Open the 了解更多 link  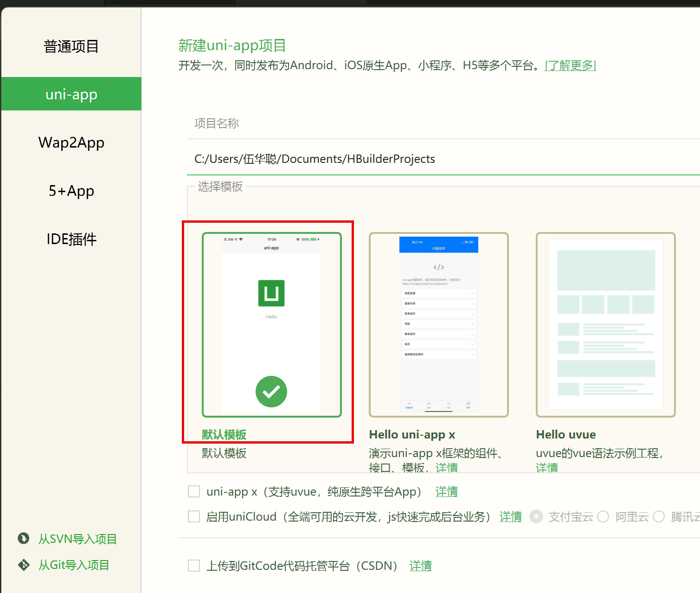pyautogui.click(x=570, y=65)
